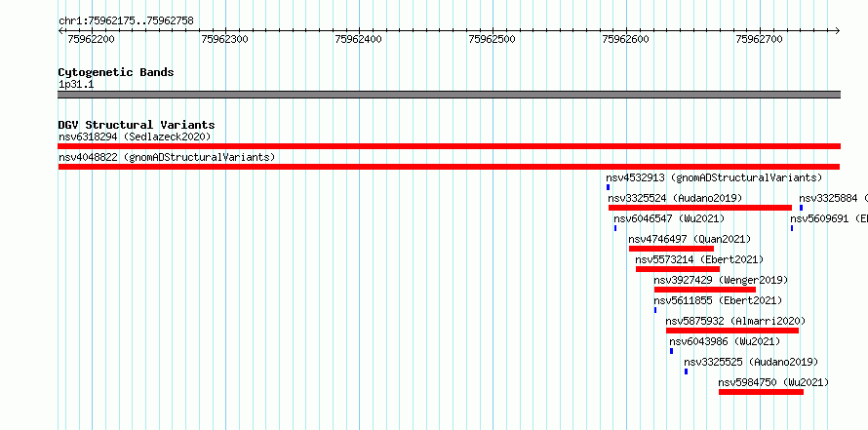Click the blue marker under nsv4532913

[x=608, y=187]
